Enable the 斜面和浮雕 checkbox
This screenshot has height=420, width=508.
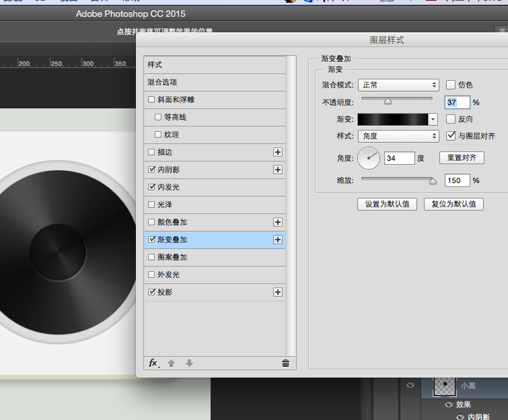point(151,100)
